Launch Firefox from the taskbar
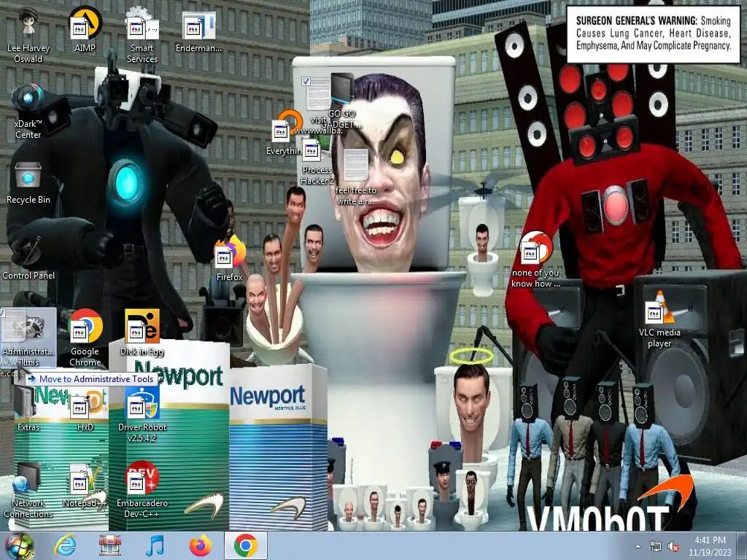 tap(201, 545)
